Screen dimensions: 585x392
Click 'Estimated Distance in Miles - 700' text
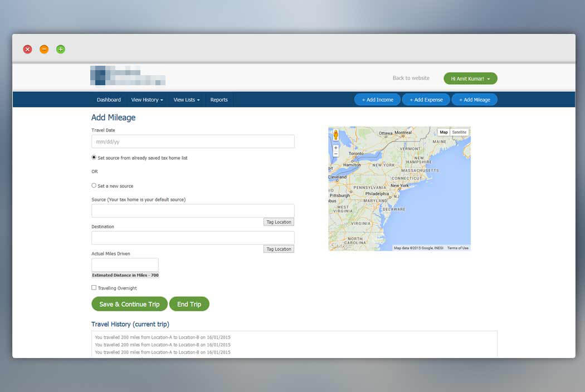coord(125,275)
